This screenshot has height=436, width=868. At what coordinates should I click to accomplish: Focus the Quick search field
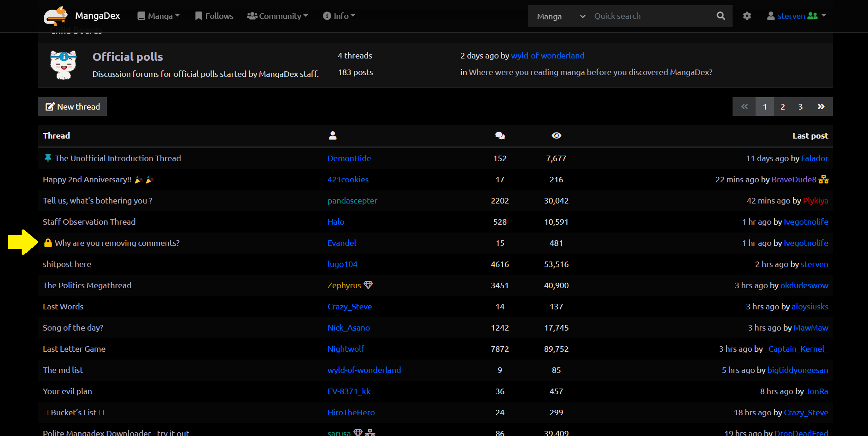click(x=651, y=17)
